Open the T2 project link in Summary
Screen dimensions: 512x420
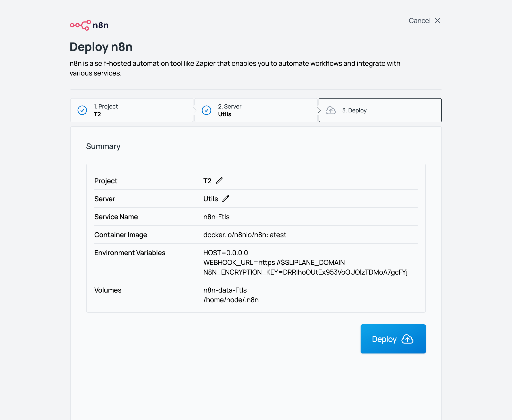point(207,181)
